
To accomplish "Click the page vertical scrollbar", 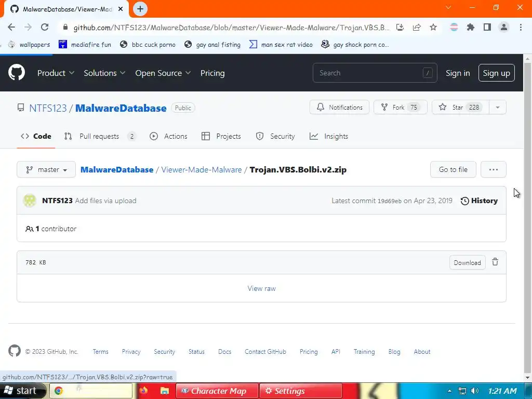I will coord(528,217).
